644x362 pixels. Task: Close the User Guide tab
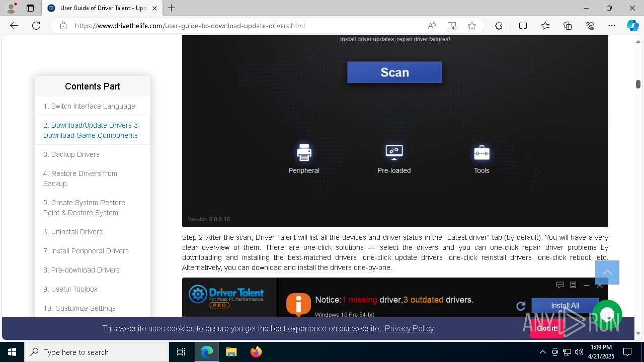[155, 8]
